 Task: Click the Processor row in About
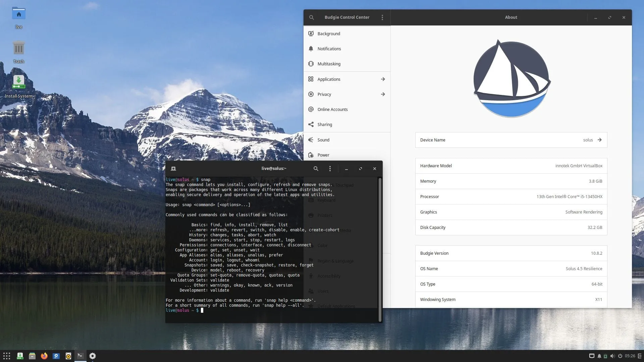click(511, 196)
